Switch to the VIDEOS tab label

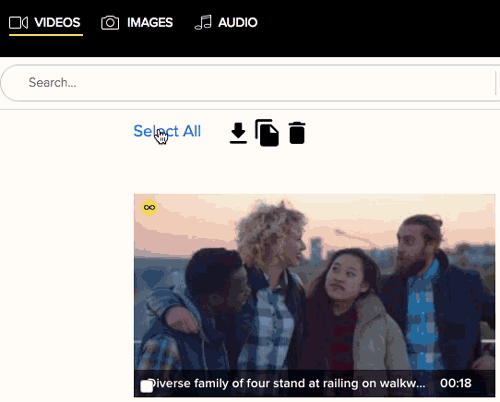click(x=57, y=23)
